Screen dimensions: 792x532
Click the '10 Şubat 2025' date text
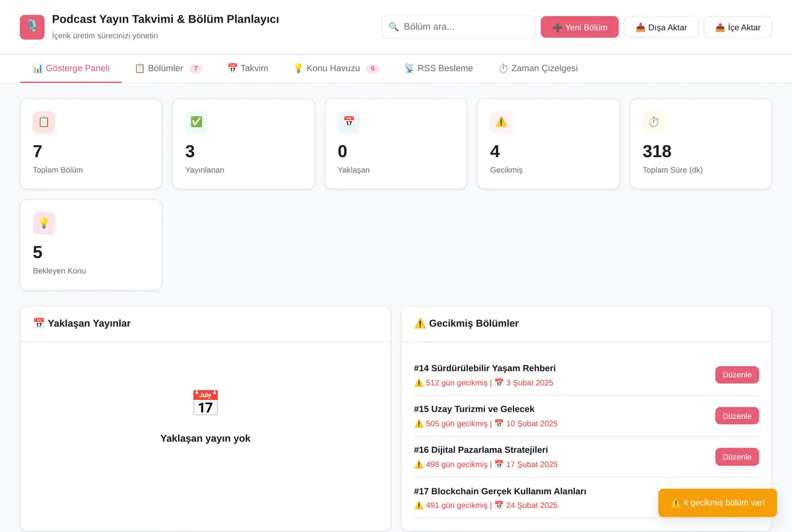532,424
